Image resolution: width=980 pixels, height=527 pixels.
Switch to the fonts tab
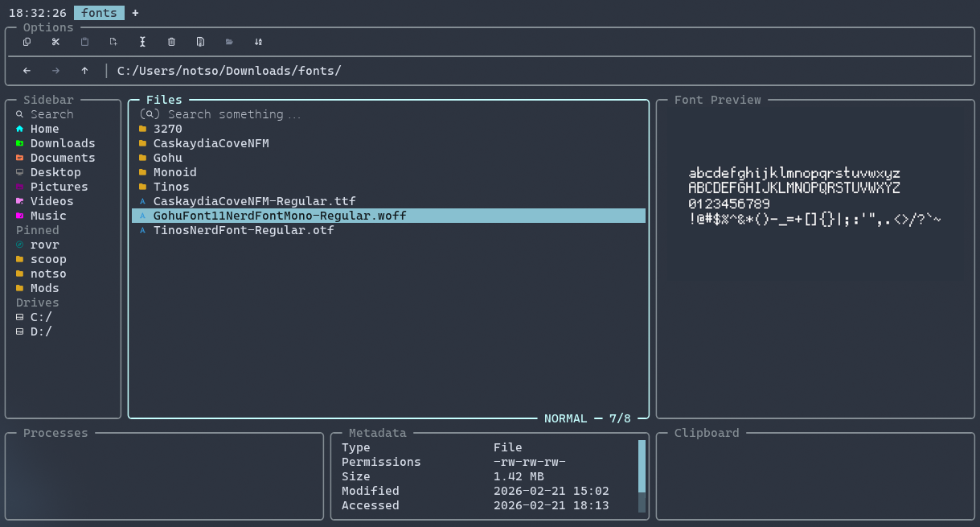99,13
